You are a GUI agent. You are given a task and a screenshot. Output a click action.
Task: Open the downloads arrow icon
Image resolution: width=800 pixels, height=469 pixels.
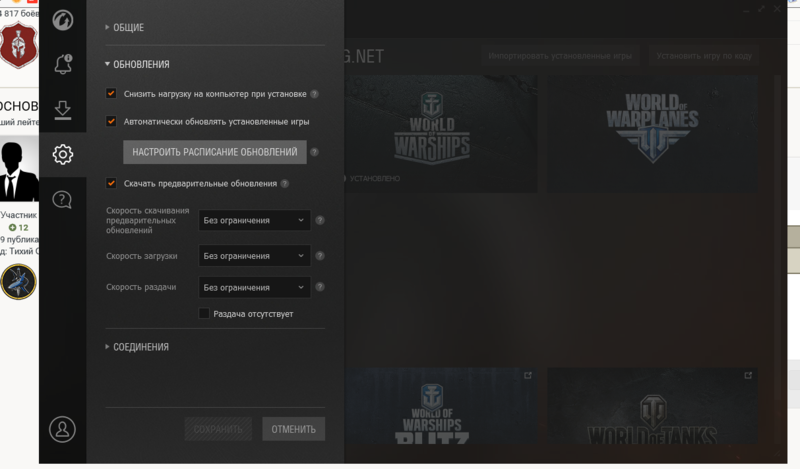pos(63,110)
